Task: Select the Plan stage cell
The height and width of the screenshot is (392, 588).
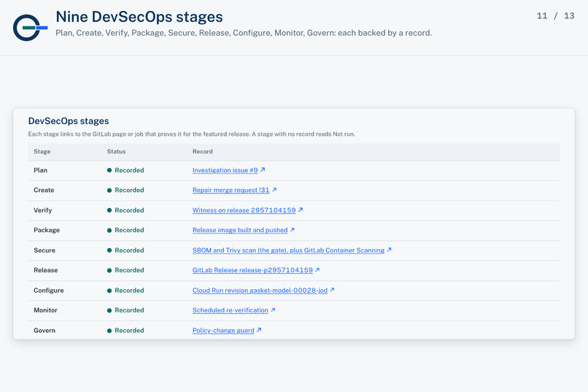Action: point(41,170)
